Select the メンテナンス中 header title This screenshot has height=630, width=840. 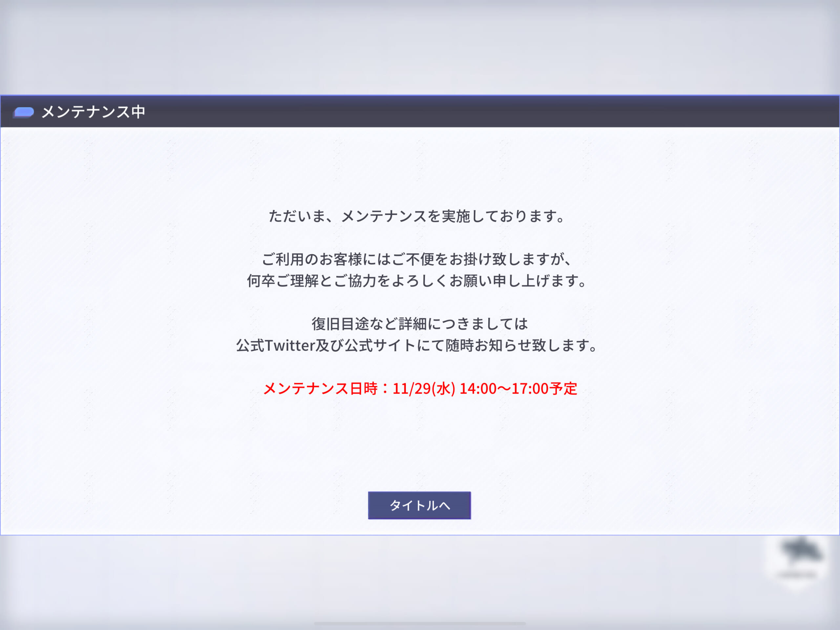coord(94,112)
